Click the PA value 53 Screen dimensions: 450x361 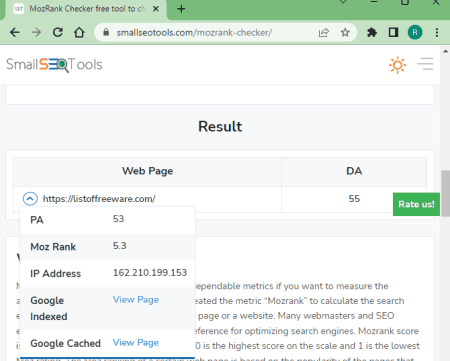tap(118, 219)
